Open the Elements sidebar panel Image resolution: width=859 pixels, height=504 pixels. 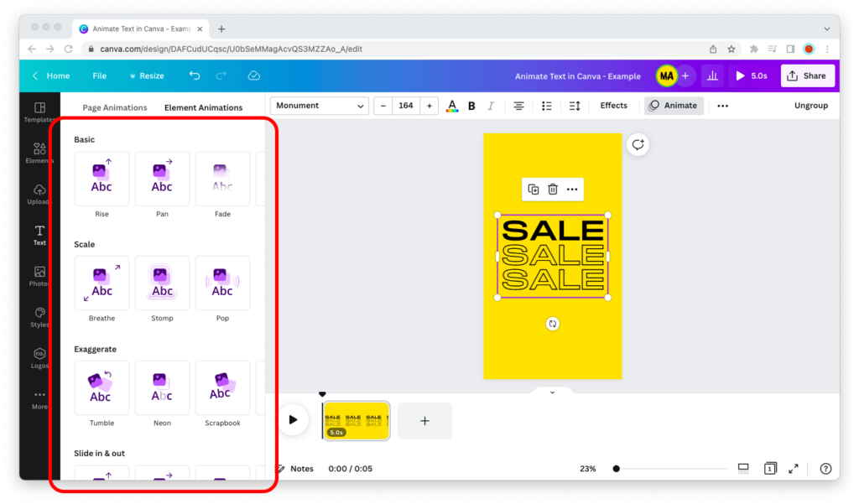pos(39,153)
